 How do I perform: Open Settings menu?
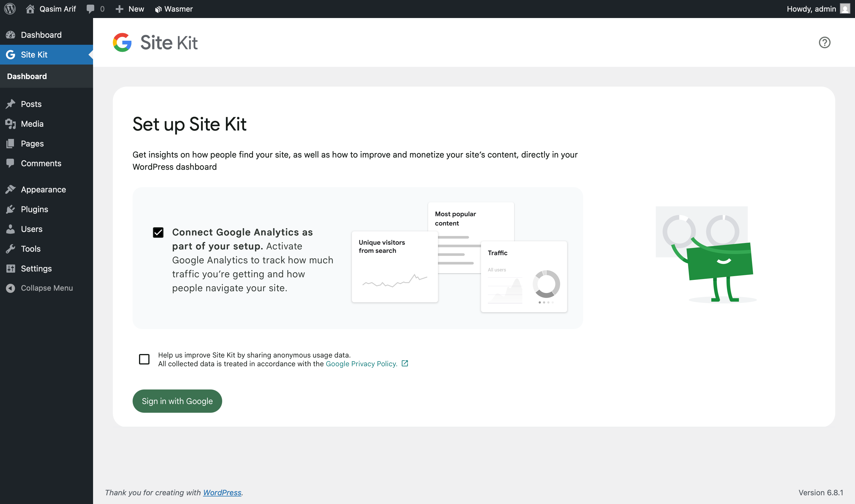[47, 268]
